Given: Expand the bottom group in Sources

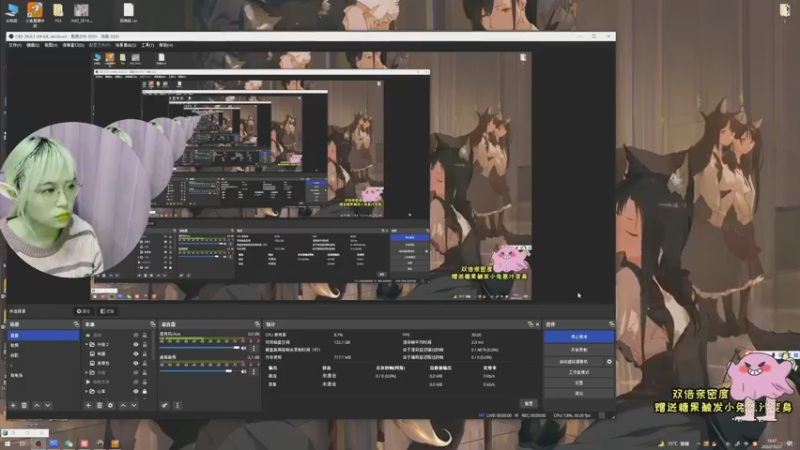Looking at the screenshot, I should (87, 391).
